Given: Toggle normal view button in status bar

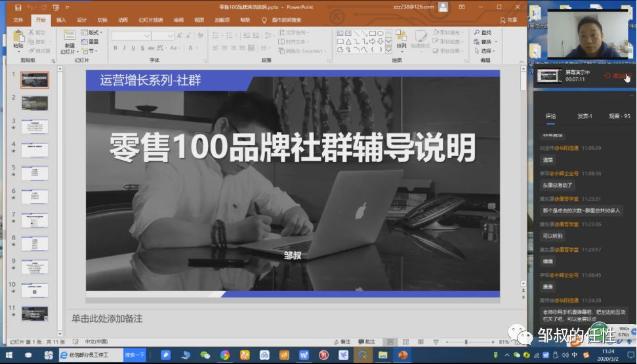Looking at the screenshot, I should (x=390, y=342).
